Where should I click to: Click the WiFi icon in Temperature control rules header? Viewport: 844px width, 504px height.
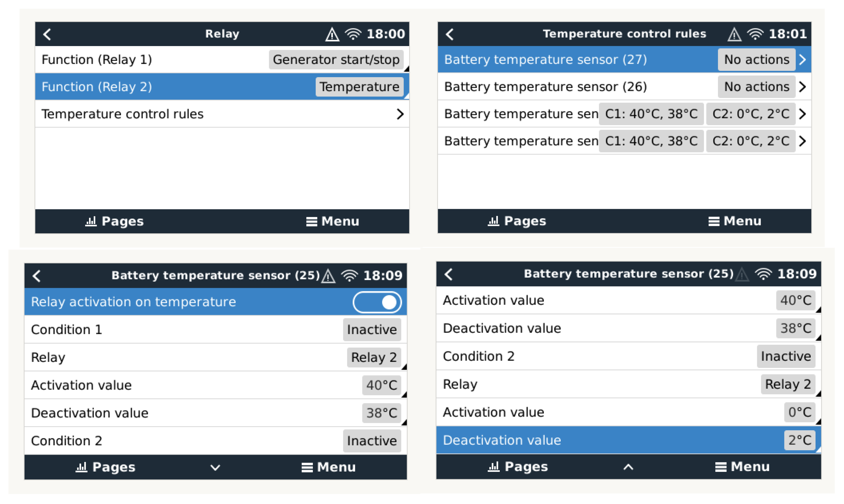(x=755, y=34)
